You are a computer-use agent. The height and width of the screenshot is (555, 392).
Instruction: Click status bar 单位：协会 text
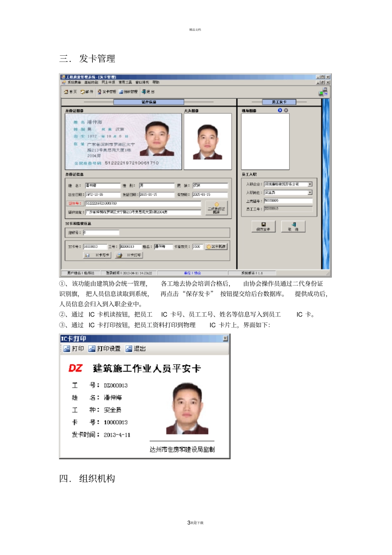pos(193,273)
